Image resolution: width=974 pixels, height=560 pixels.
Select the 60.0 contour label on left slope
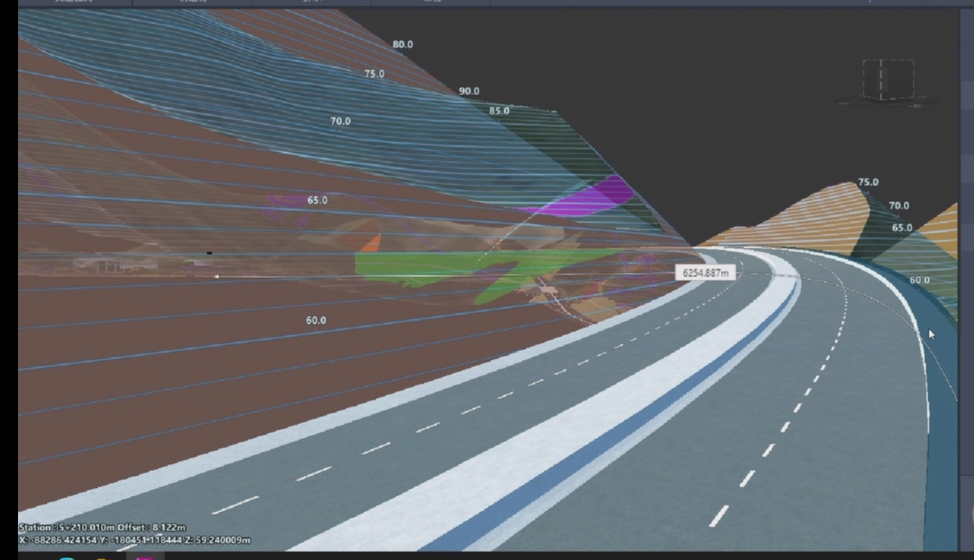click(316, 320)
